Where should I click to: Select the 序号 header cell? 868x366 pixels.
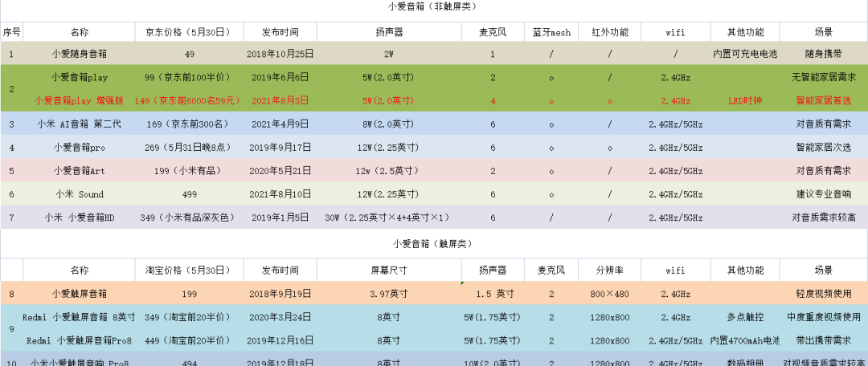[x=11, y=32]
